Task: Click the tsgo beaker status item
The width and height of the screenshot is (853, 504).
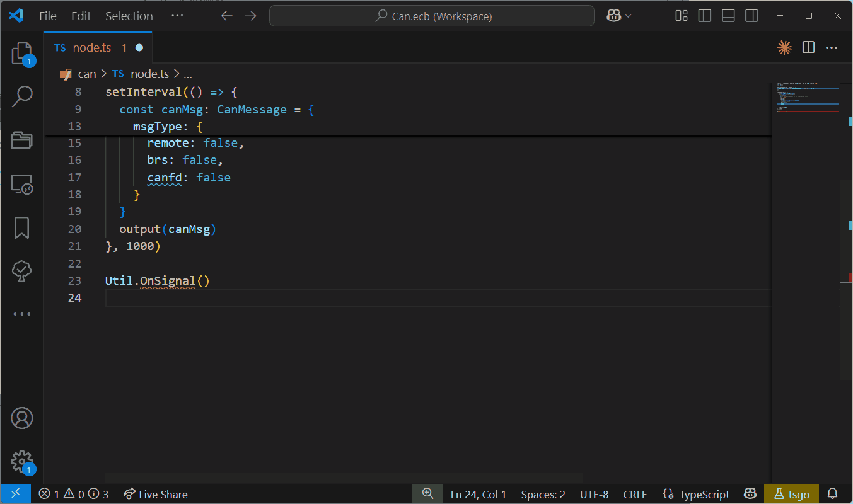Action: pyautogui.click(x=791, y=494)
